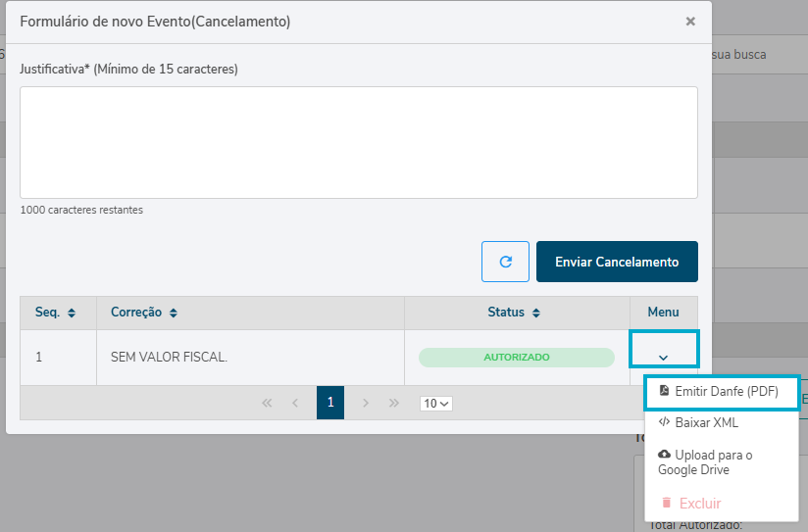Select Emitir Danfe (PDF) option

click(x=721, y=391)
